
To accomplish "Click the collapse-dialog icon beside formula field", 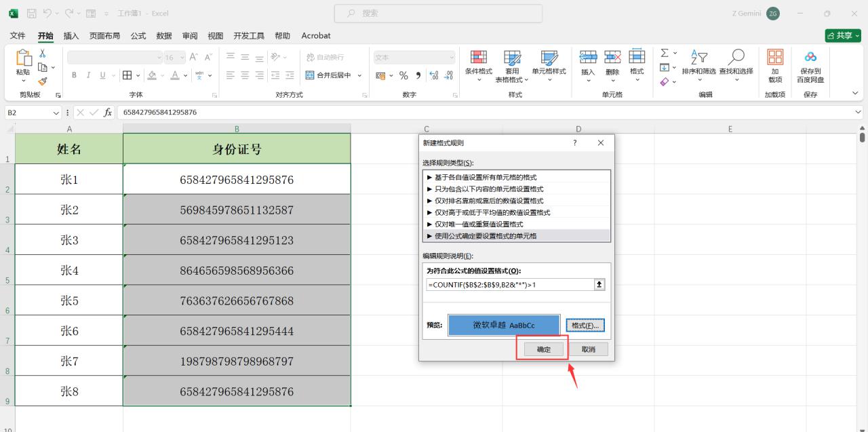I will click(x=599, y=284).
